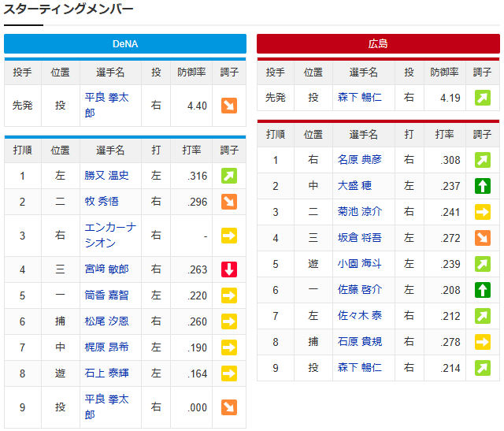
Task: Click the orange down-right arrow beside 牧 秀悟
Action: [229, 202]
